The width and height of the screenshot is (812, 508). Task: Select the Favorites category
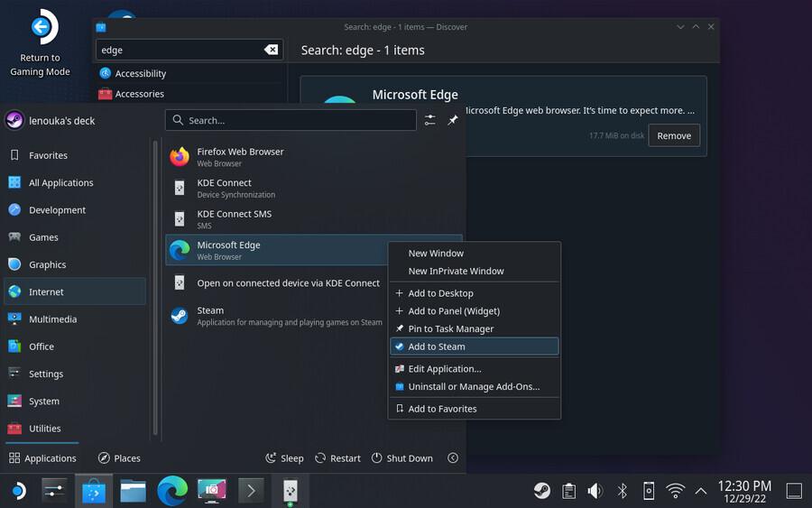[x=75, y=155]
